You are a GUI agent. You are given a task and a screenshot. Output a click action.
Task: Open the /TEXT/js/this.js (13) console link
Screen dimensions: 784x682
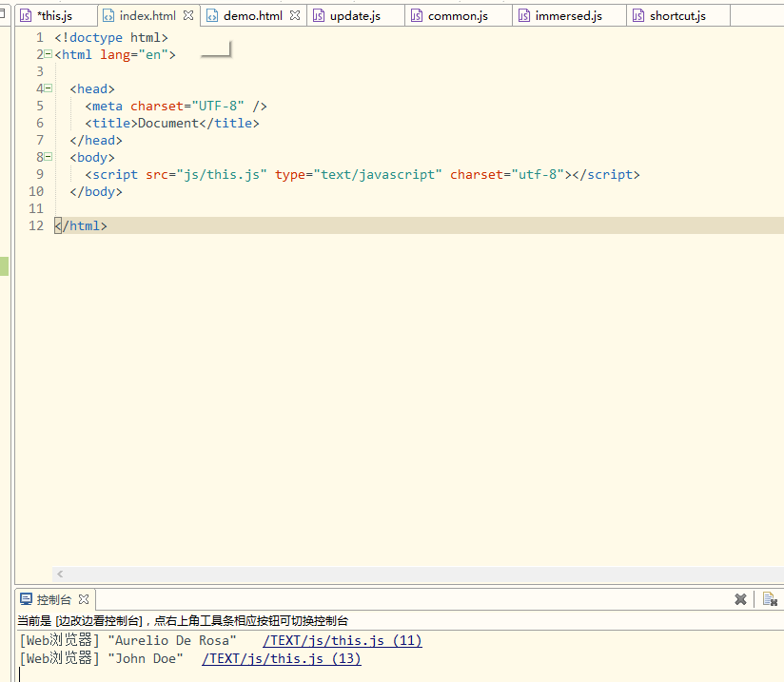pyautogui.click(x=282, y=658)
